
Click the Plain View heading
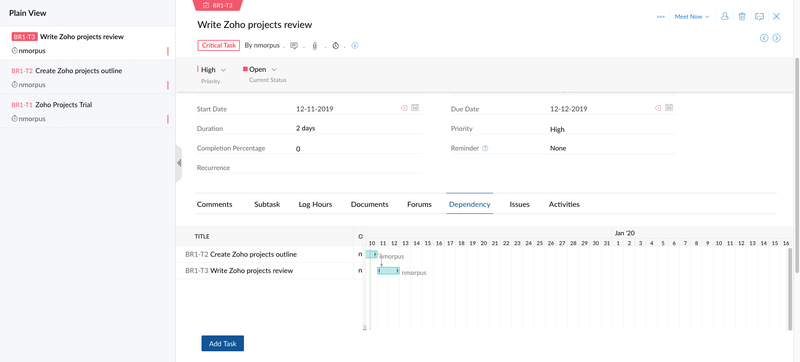tap(28, 13)
